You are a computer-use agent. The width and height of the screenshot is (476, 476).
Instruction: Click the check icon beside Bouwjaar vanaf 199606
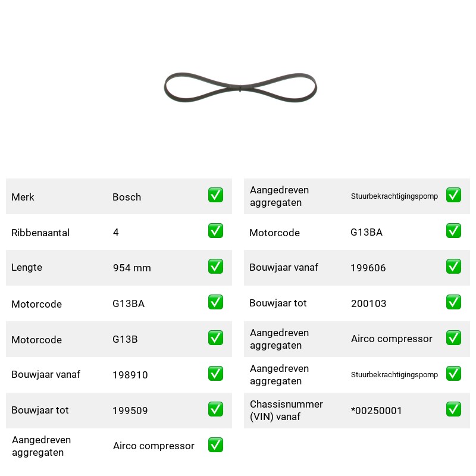coord(453,266)
